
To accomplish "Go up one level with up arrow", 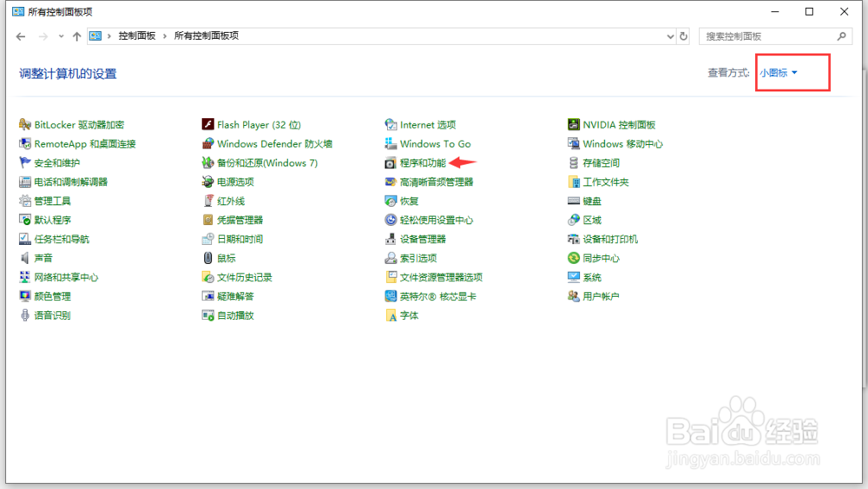I will pos(77,36).
